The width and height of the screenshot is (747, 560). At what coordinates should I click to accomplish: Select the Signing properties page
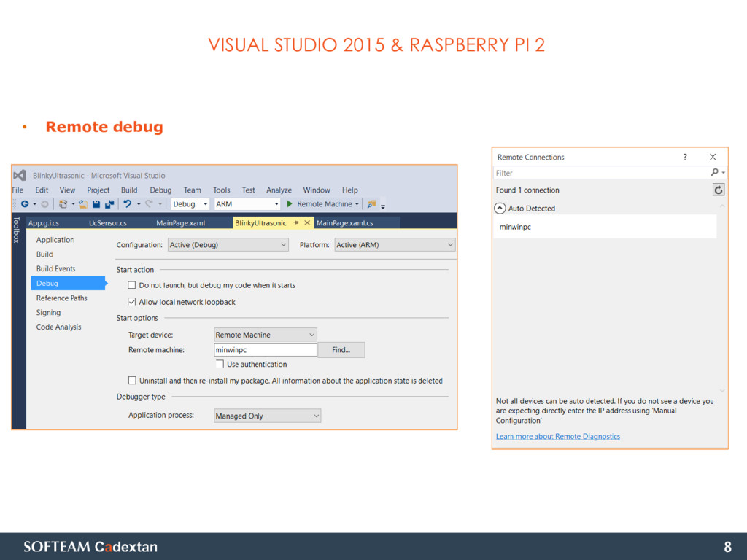48,312
